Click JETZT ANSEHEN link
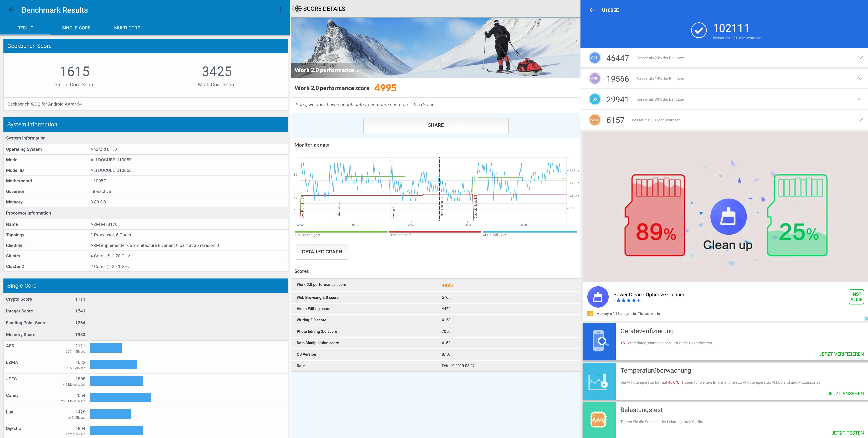This screenshot has height=438, width=868. 845,393
